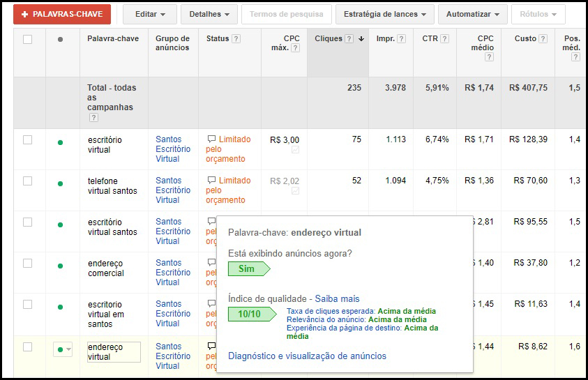Viewport: 588px width, 380px height.
Task: Open the help icon beside the Cliques header
Action: (x=349, y=38)
